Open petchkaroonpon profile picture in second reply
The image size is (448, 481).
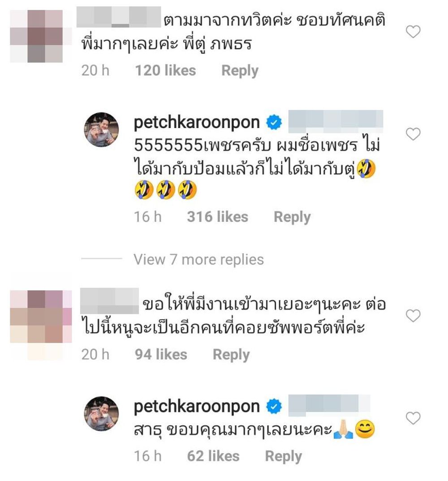102,413
